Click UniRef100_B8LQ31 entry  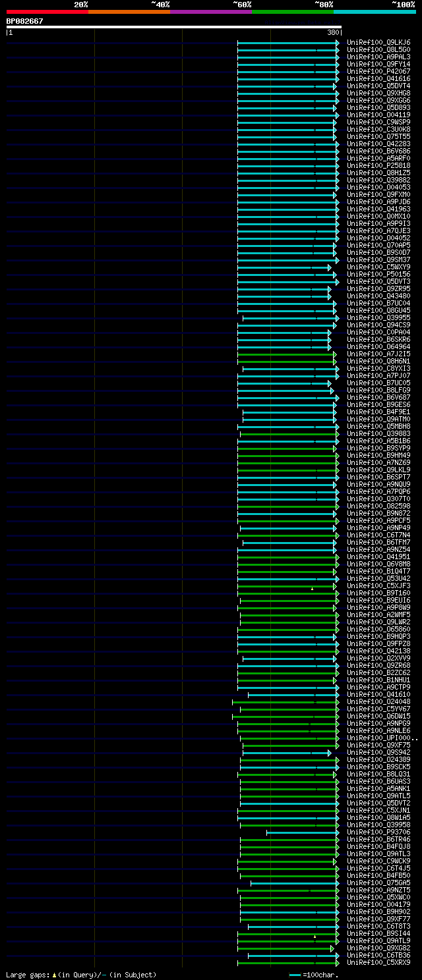[x=378, y=775]
